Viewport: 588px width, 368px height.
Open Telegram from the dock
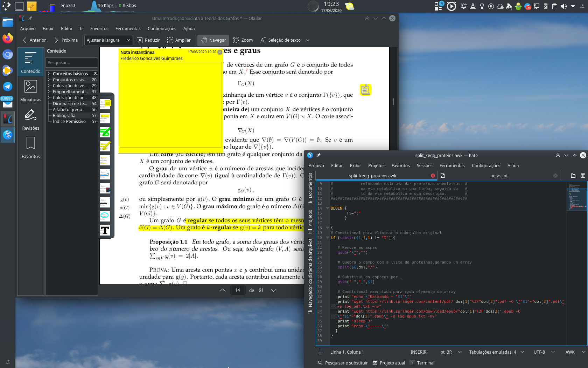tap(8, 86)
